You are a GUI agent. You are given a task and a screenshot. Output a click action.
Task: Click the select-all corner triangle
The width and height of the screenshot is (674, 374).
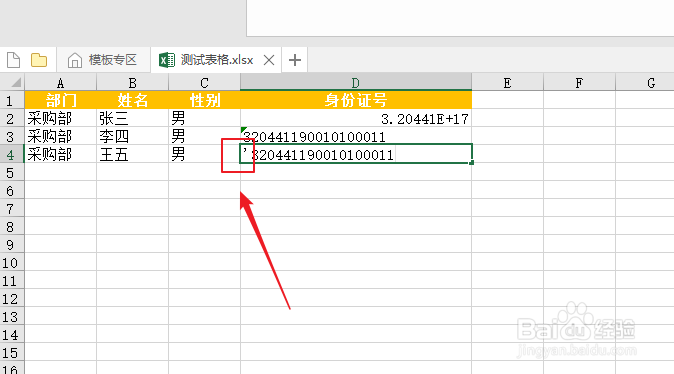click(x=15, y=82)
